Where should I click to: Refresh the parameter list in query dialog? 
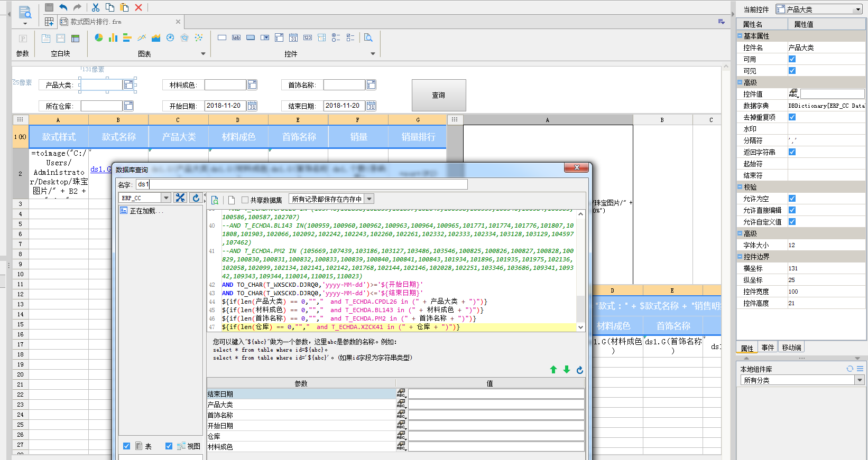pyautogui.click(x=580, y=370)
